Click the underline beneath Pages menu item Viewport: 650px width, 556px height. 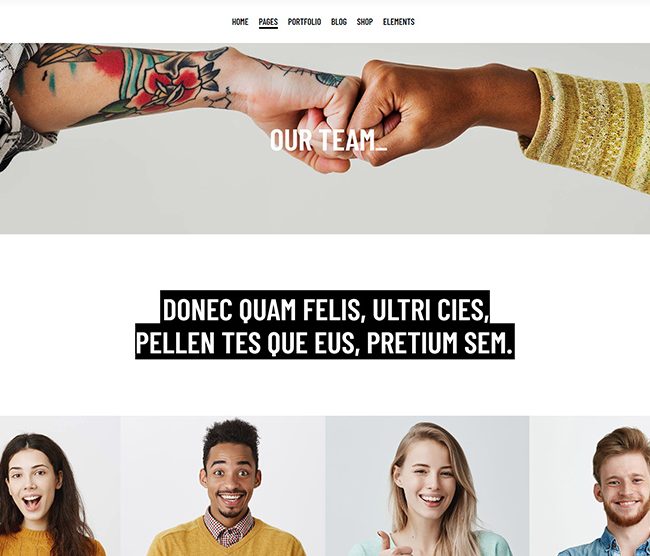[x=268, y=27]
